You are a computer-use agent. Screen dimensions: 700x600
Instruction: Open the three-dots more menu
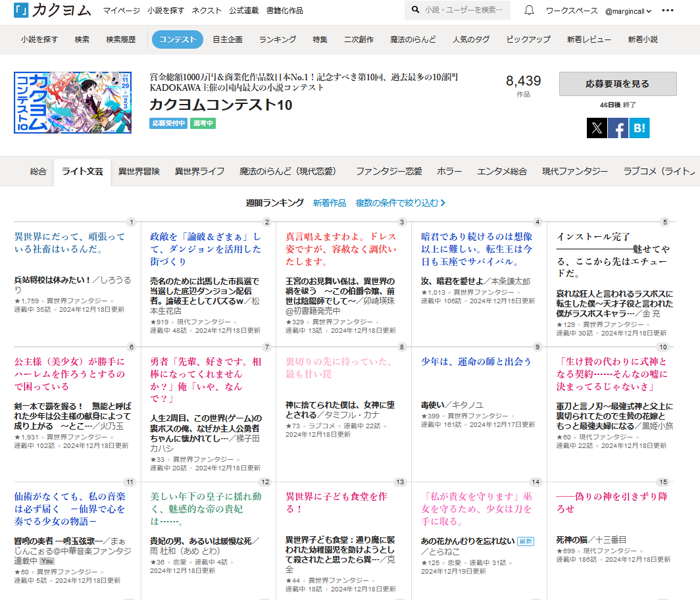point(668,11)
